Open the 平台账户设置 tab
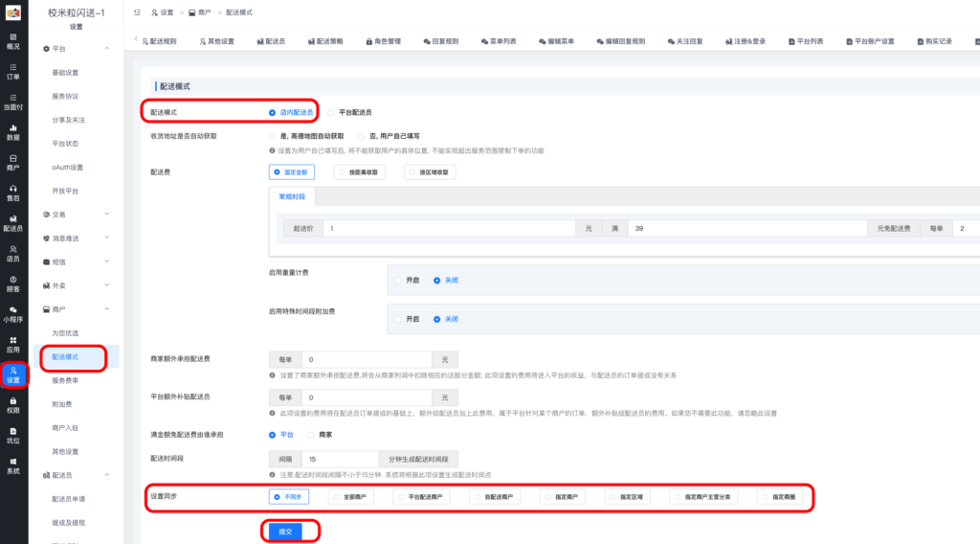The width and height of the screenshot is (980, 544). (870, 41)
